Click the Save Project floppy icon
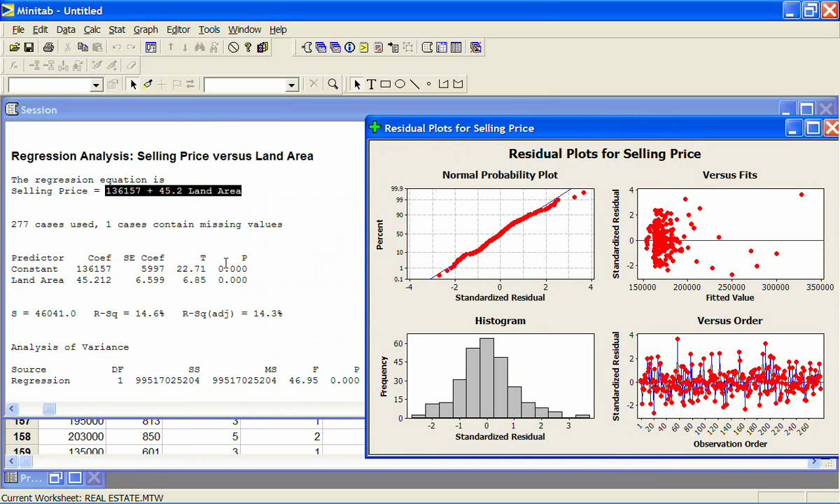840x504 pixels. click(29, 48)
